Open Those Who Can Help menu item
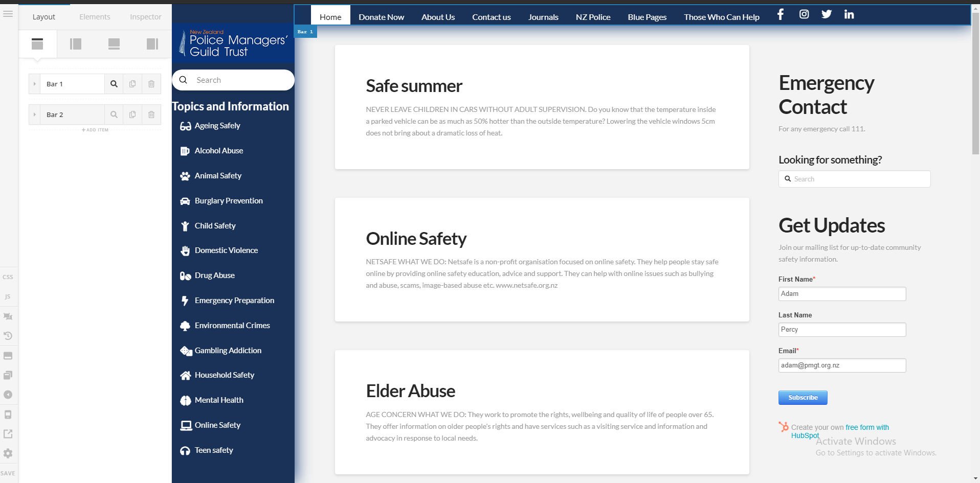980x483 pixels. coord(722,17)
